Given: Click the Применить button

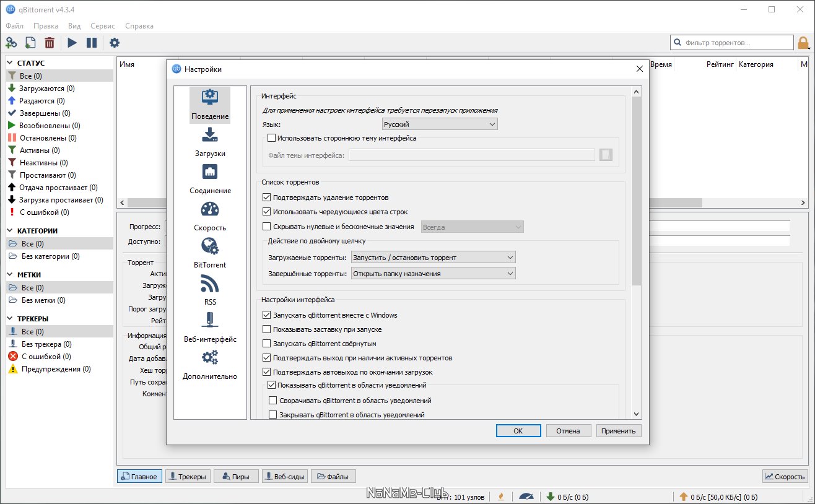Looking at the screenshot, I should [618, 431].
